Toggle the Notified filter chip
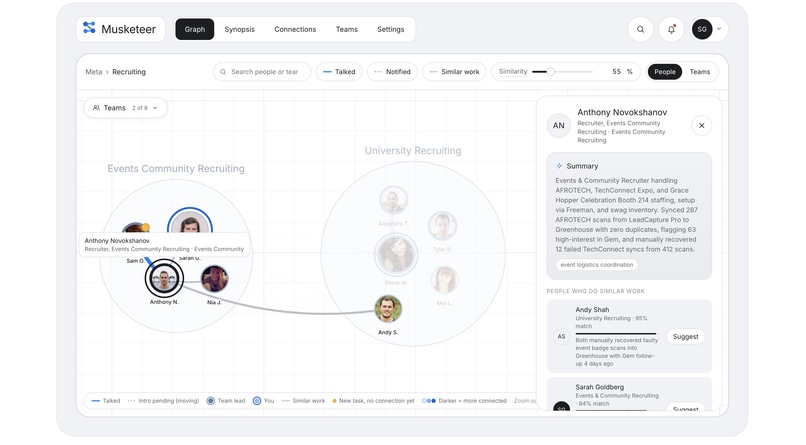This screenshot has width=806, height=445. click(392, 72)
